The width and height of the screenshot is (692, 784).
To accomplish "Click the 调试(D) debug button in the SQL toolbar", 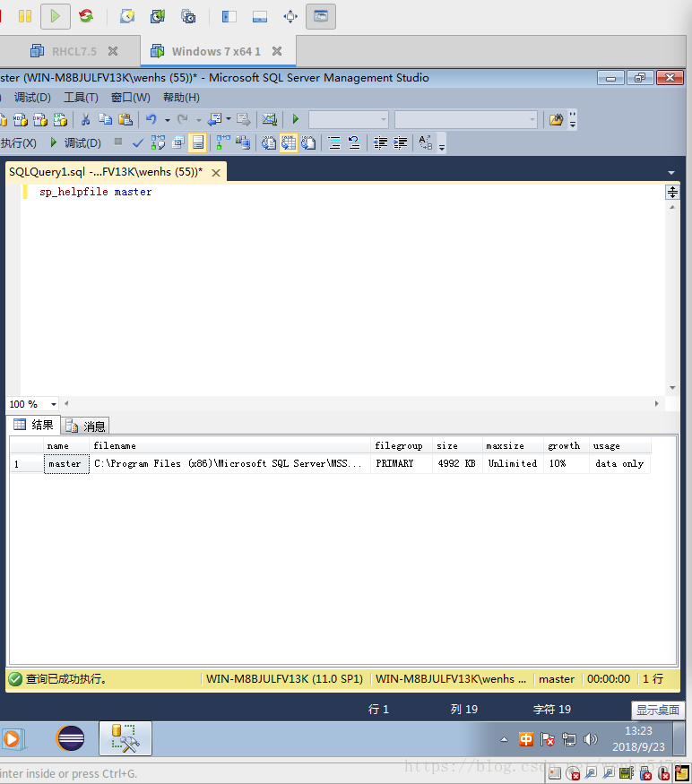I will [x=76, y=143].
